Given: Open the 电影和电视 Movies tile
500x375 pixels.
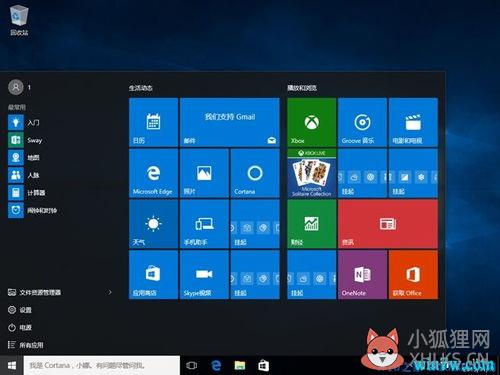Looking at the screenshot, I should pos(413,122).
